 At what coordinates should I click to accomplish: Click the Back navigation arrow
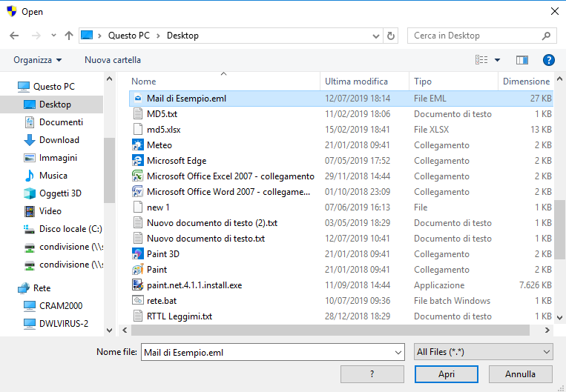[x=14, y=36]
